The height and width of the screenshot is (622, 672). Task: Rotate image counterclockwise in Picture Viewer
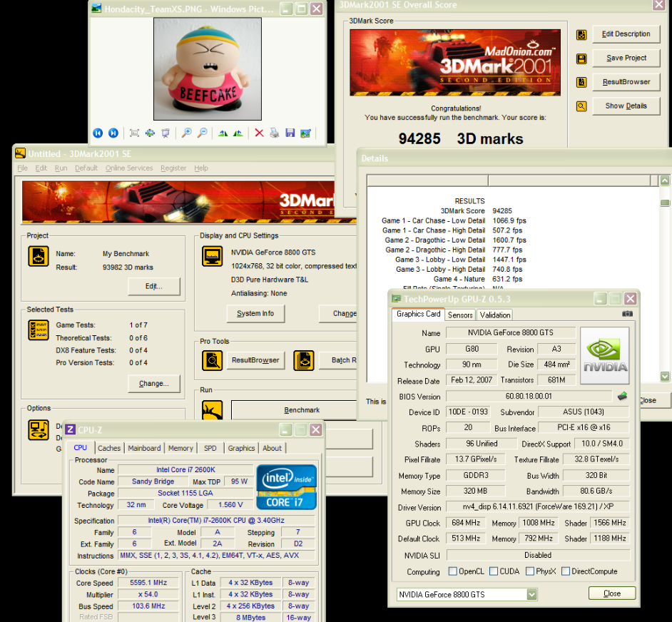tap(238, 133)
